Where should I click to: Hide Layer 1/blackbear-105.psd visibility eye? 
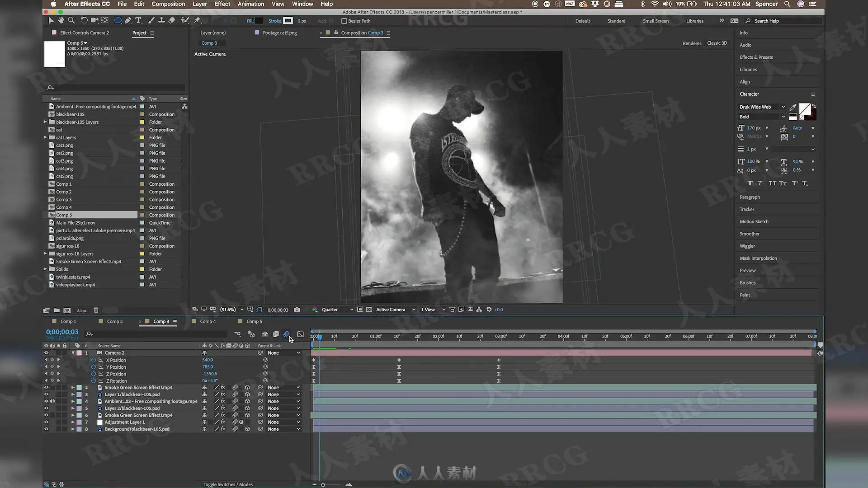pos(46,394)
